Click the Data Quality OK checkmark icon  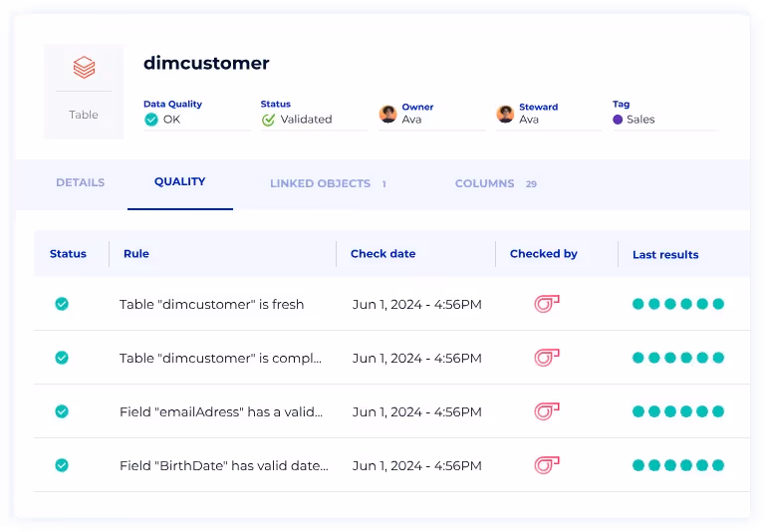pyautogui.click(x=151, y=120)
